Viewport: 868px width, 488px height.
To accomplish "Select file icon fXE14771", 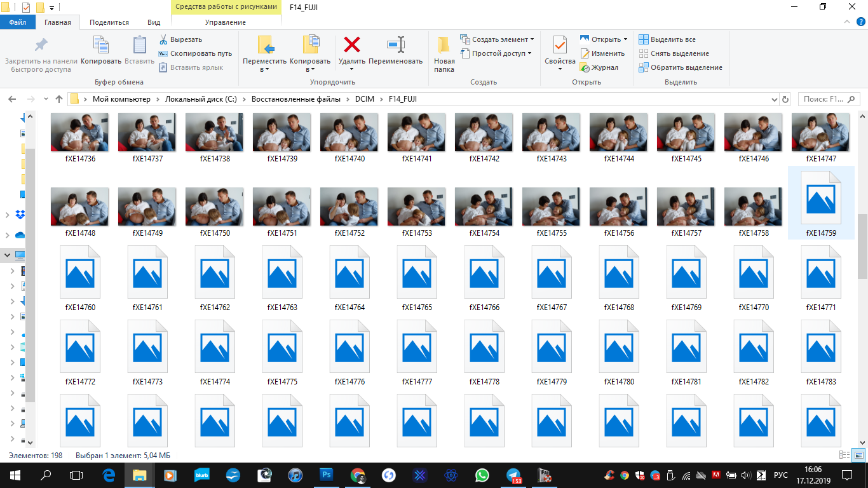I will click(821, 271).
